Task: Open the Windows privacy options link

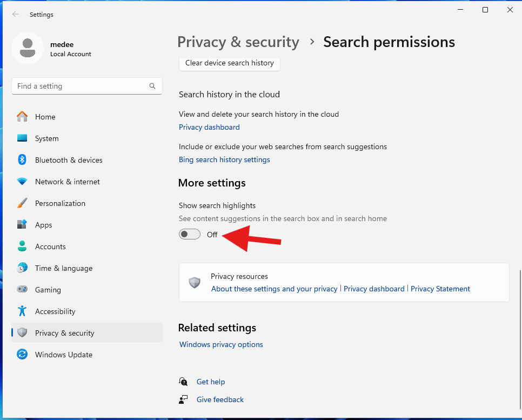Action: [221, 344]
